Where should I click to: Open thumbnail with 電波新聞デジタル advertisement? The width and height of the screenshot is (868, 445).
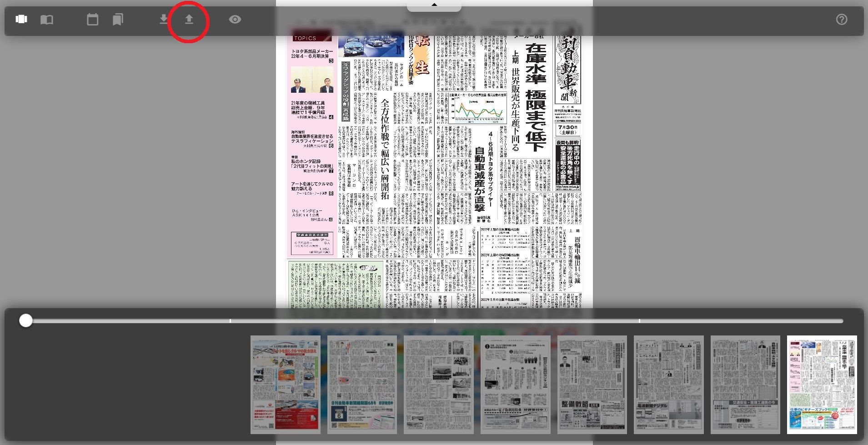(x=668, y=385)
